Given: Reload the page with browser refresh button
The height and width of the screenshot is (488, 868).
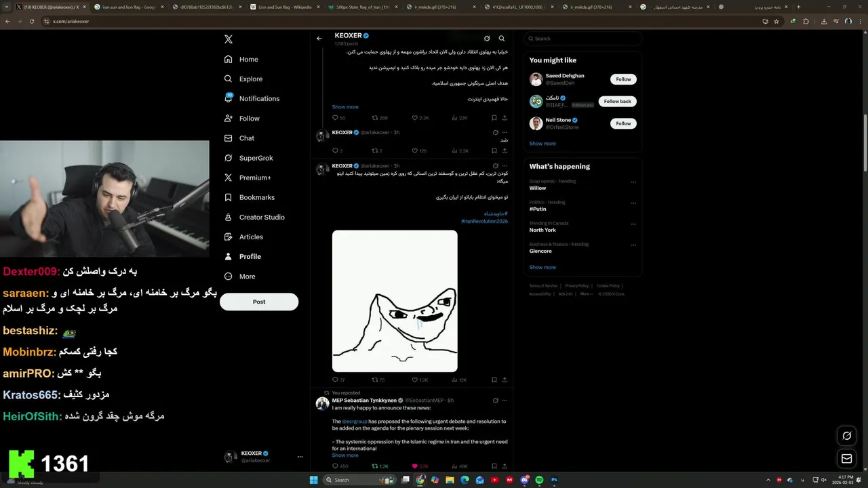Looking at the screenshot, I should [x=31, y=21].
